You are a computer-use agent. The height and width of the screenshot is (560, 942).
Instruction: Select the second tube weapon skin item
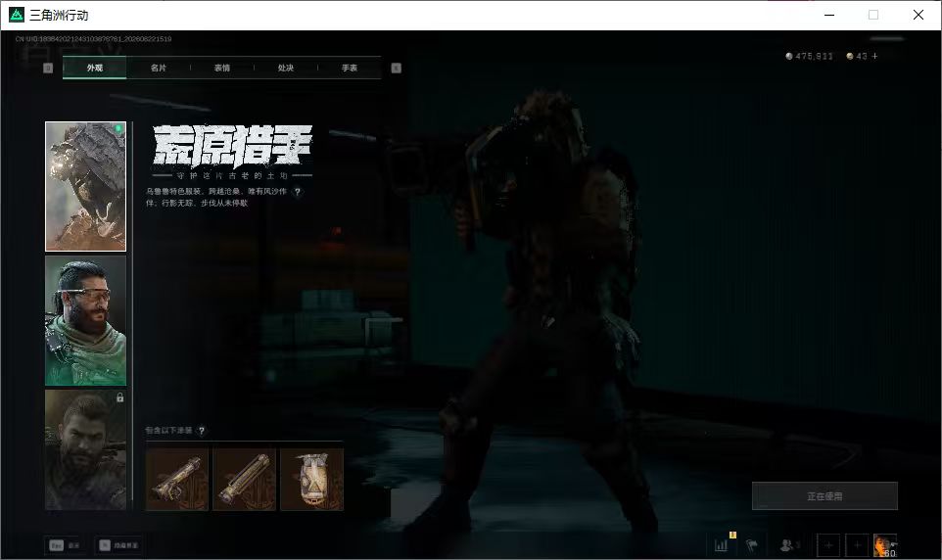tap(245, 479)
